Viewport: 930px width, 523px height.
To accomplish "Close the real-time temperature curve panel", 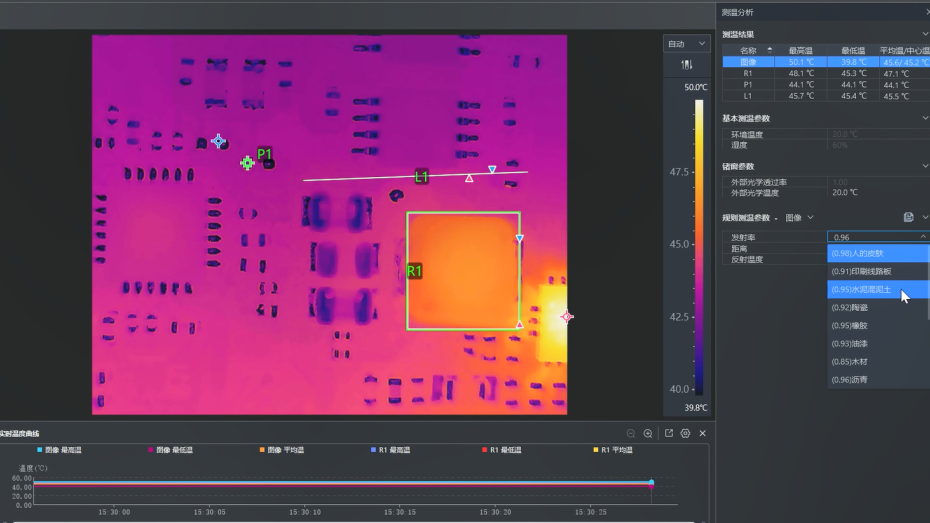I will tap(702, 433).
